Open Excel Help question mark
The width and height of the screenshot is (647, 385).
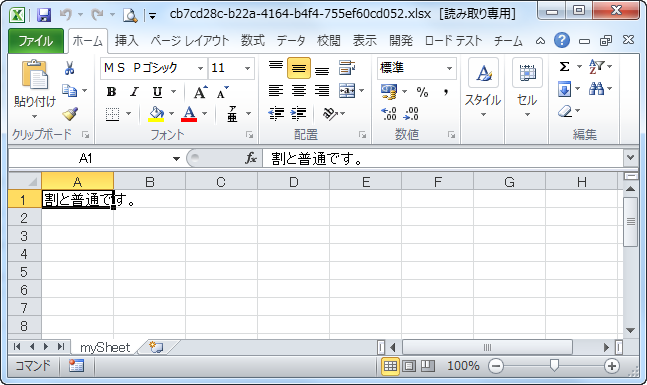click(x=562, y=40)
